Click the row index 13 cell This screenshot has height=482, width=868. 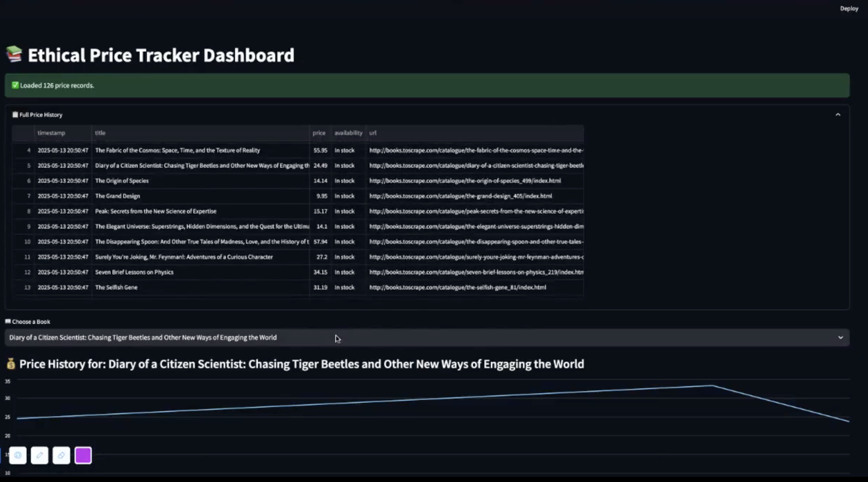coord(23,287)
